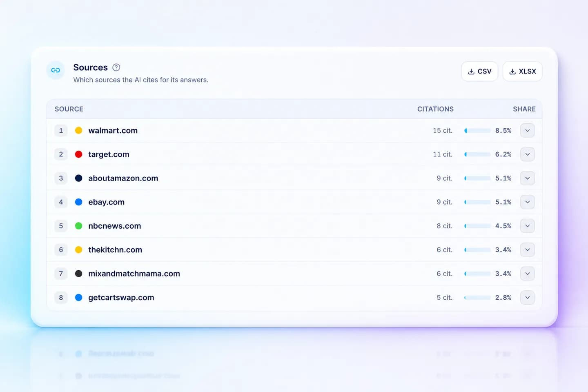Click the red target.com favicon dot
The height and width of the screenshot is (392, 588).
coord(79,154)
